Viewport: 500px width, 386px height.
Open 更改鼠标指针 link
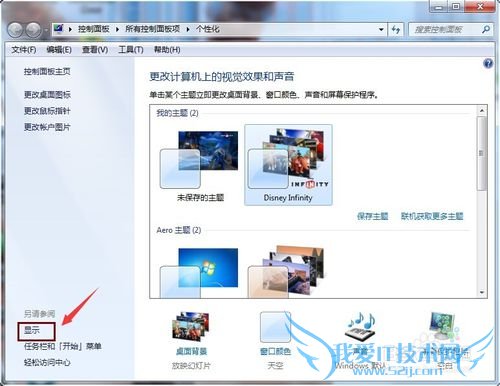click(47, 111)
